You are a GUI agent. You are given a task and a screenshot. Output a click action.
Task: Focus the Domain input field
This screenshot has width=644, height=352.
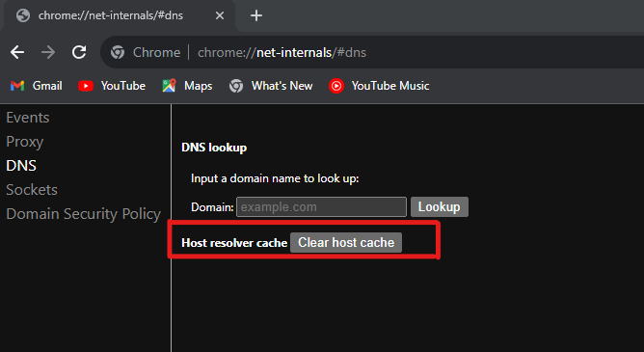pos(321,207)
